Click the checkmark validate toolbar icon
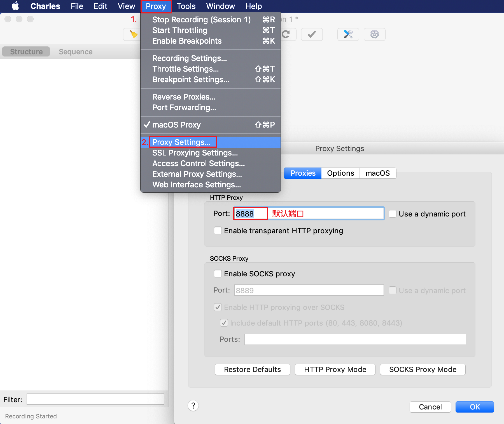The width and height of the screenshot is (504, 424). point(312,34)
